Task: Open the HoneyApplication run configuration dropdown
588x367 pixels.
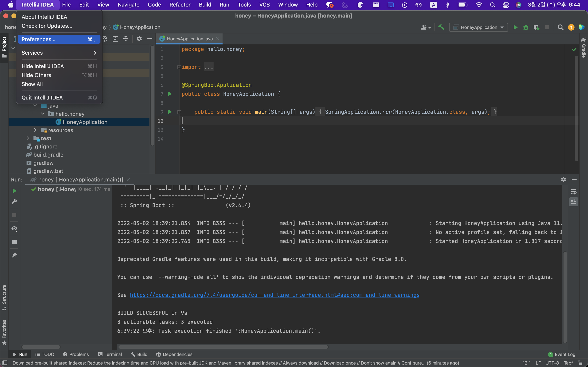Action: click(478, 28)
